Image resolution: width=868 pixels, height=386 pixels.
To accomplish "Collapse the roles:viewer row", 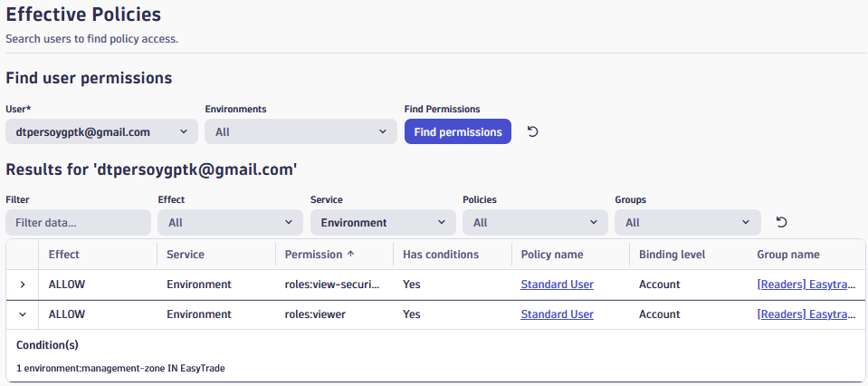I will [x=23, y=314].
